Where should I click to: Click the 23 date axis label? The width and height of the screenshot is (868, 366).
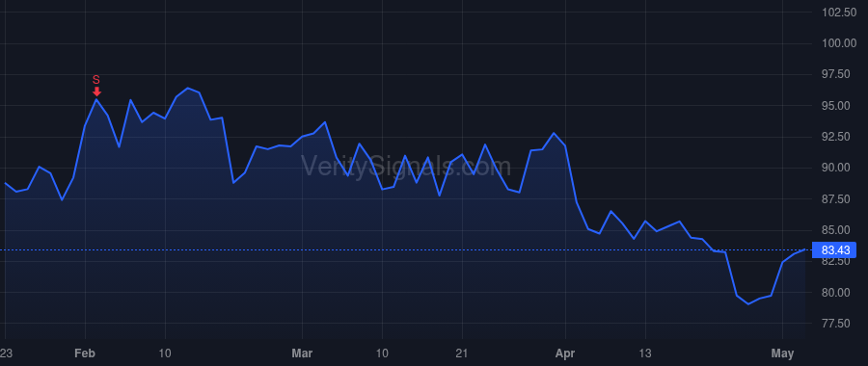tap(6, 353)
